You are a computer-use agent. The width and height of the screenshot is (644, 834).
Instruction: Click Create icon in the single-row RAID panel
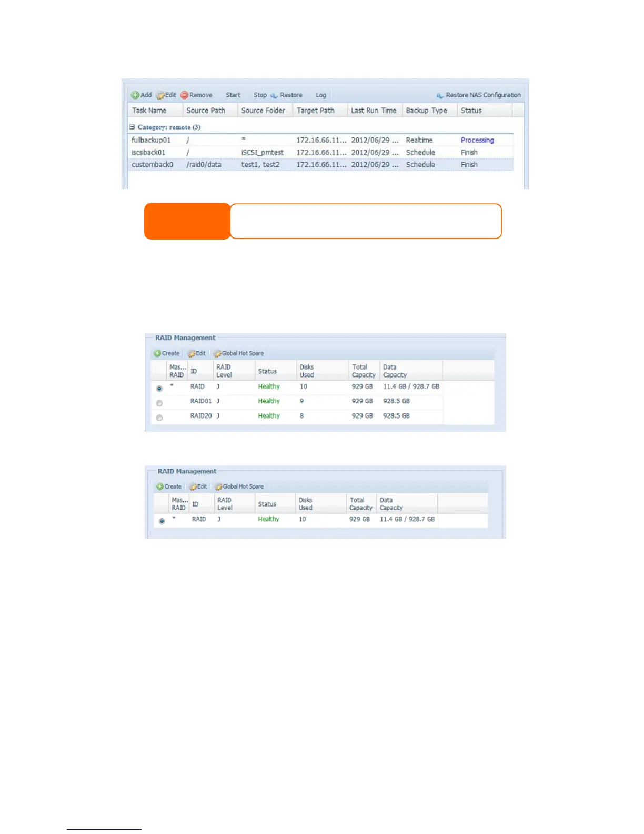(160, 486)
